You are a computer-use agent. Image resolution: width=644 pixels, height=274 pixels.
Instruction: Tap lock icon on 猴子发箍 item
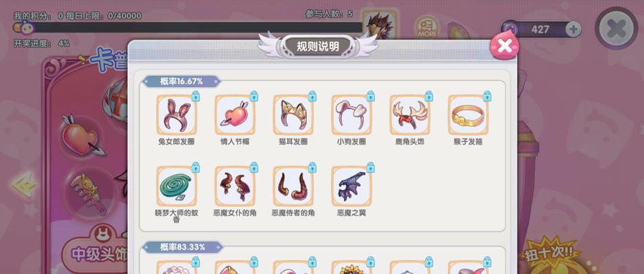click(x=487, y=96)
